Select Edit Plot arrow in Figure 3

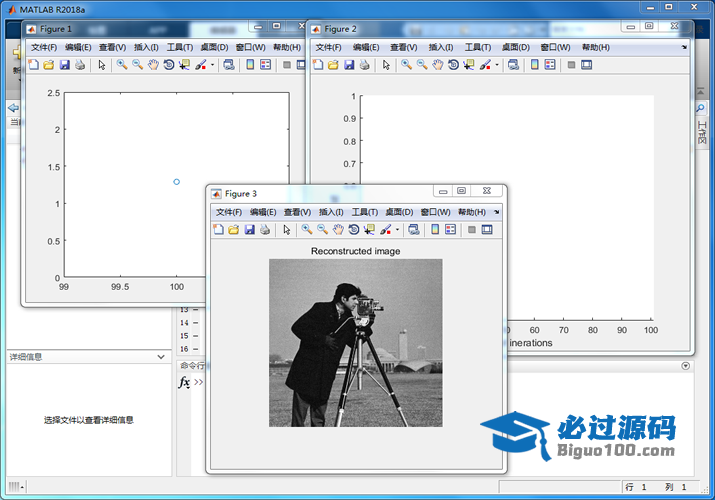point(286,229)
